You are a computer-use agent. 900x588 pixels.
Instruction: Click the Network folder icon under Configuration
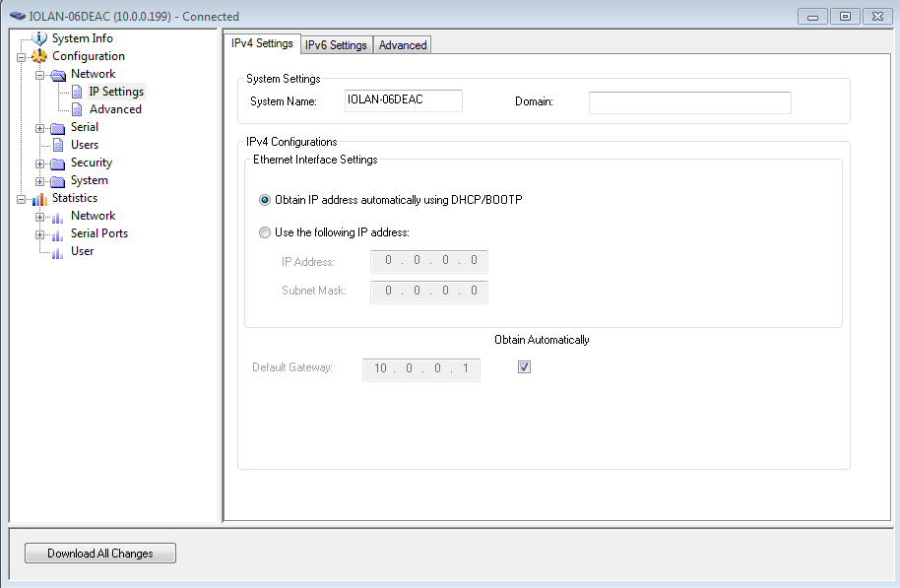pos(58,75)
